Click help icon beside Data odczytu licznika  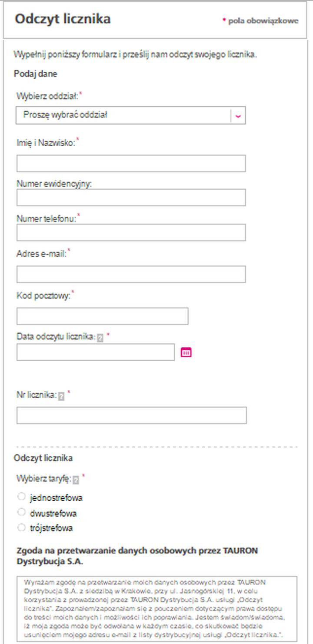tap(100, 338)
